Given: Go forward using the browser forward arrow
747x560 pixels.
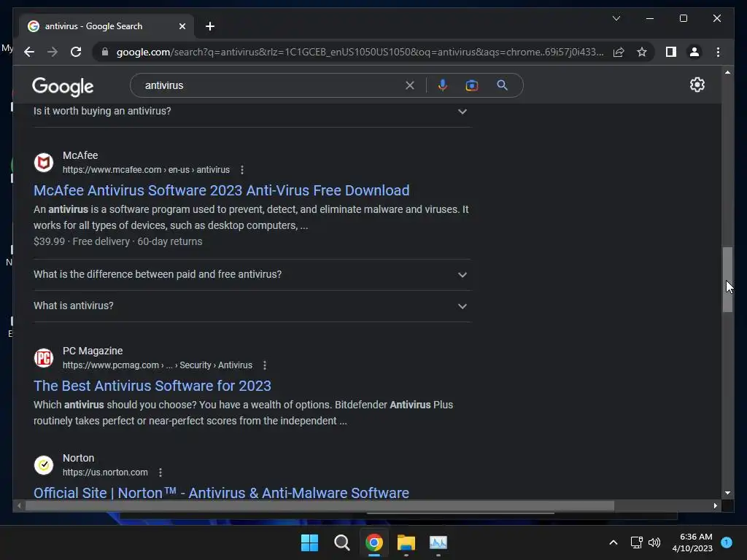Looking at the screenshot, I should [x=53, y=52].
